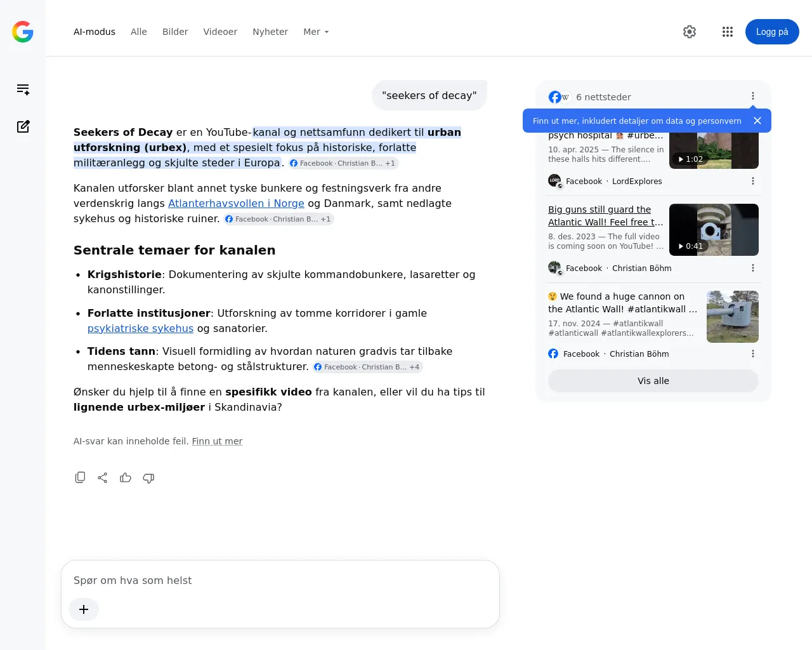Click the Spør om hva som helst field
The image size is (812, 650).
(x=280, y=580)
